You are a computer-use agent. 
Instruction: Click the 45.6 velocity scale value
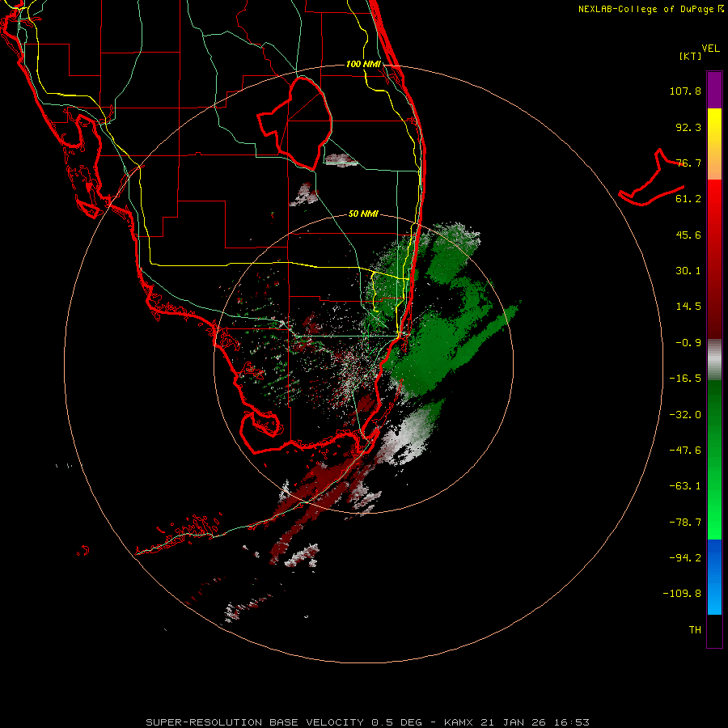[x=688, y=235]
